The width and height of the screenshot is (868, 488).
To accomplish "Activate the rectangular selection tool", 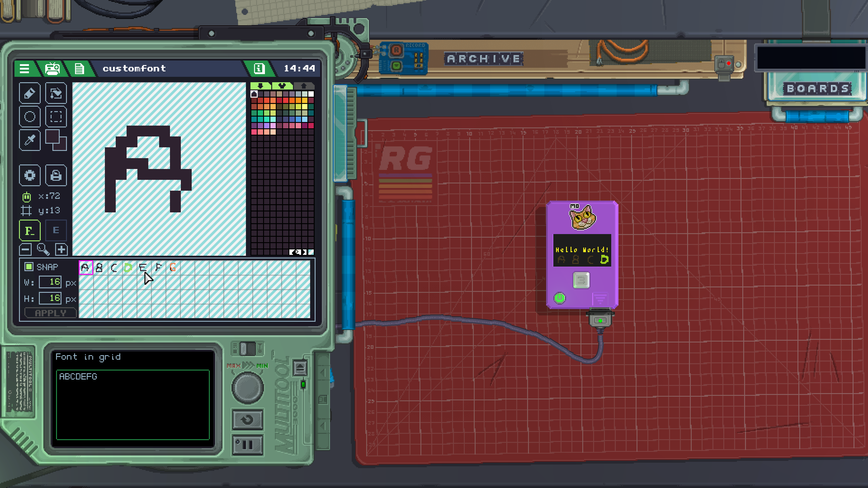I will (x=56, y=117).
